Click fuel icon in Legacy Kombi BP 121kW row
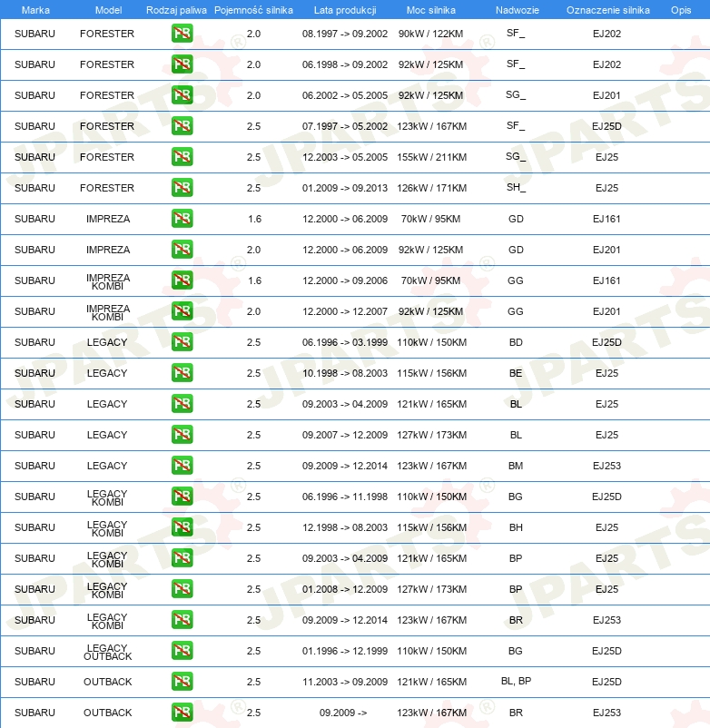The image size is (710, 728). pyautogui.click(x=182, y=558)
